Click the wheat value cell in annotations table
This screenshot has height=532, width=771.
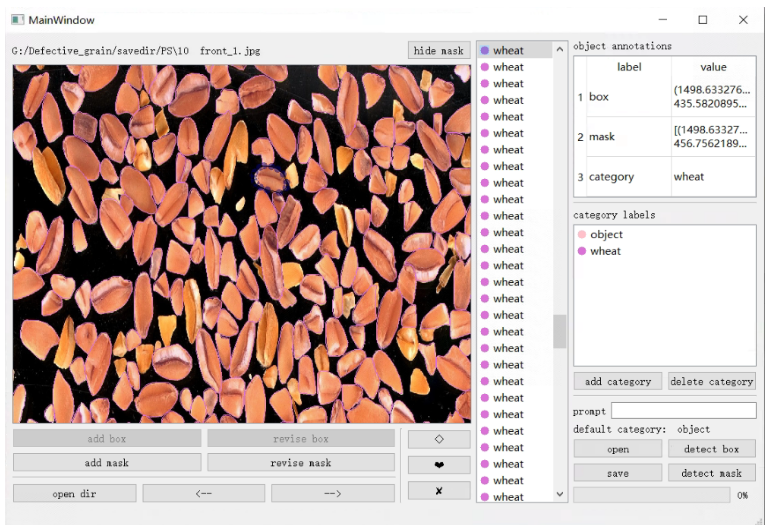coord(713,177)
